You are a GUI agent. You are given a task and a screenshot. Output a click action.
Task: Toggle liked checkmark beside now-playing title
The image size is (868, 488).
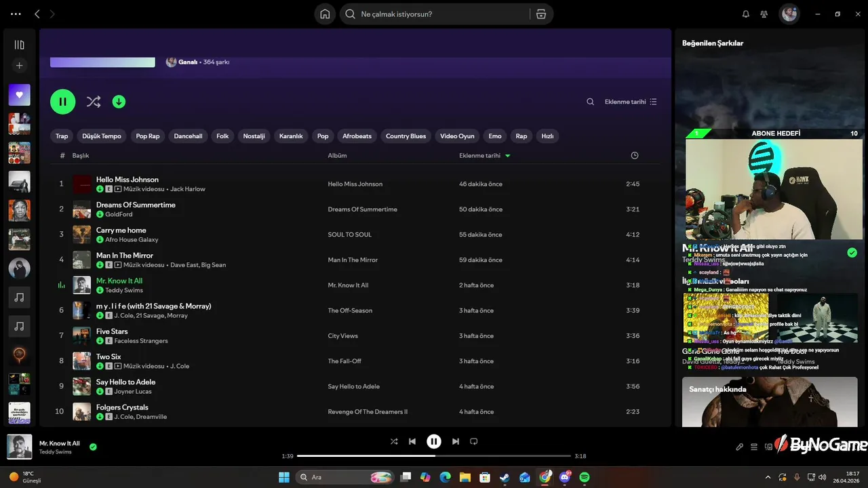click(x=93, y=447)
